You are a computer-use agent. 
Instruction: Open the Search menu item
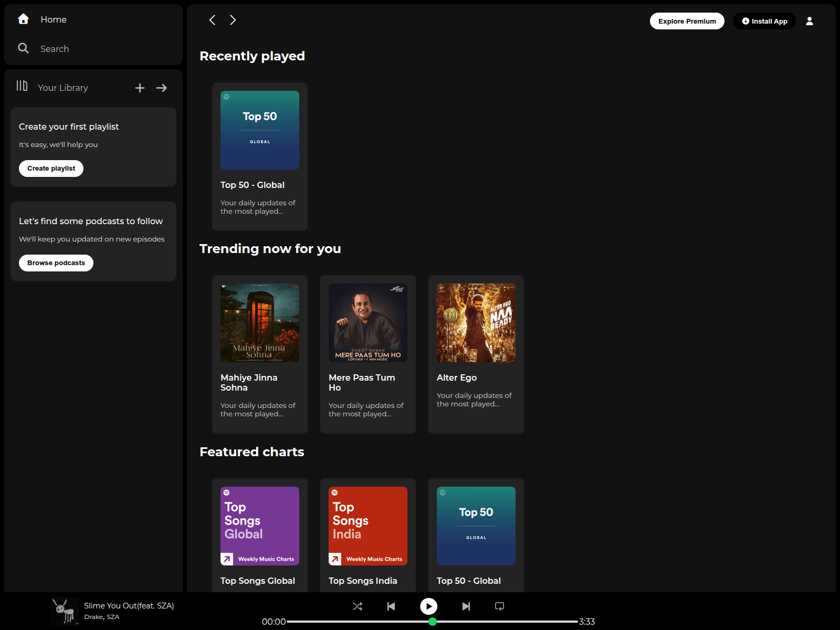pyautogui.click(x=55, y=49)
